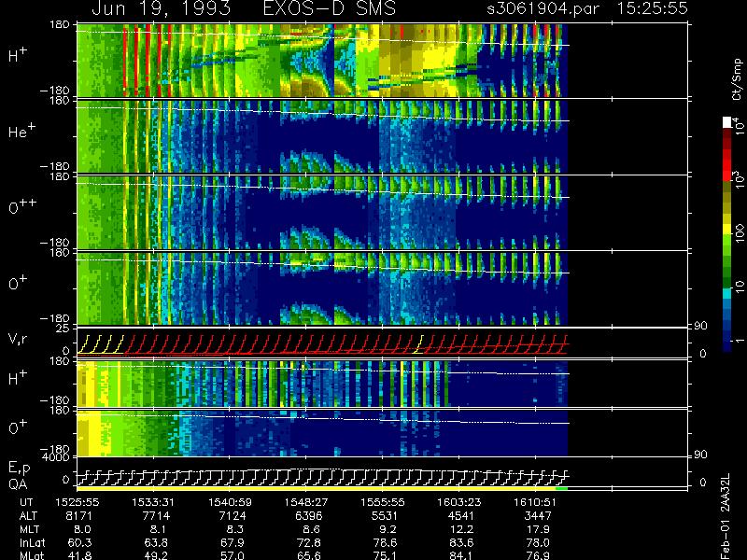Screen dimensions: 747x560
Task: Click UT value "1555:55"
Action: (x=383, y=502)
